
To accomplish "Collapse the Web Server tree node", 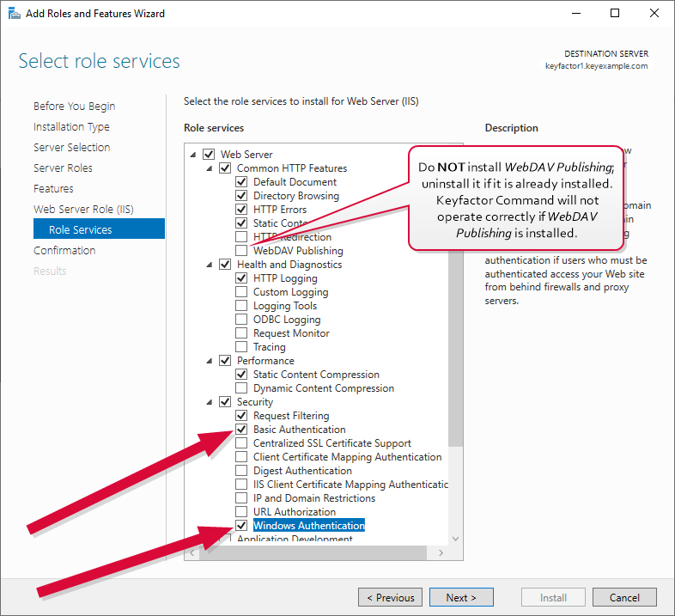I will click(x=192, y=155).
